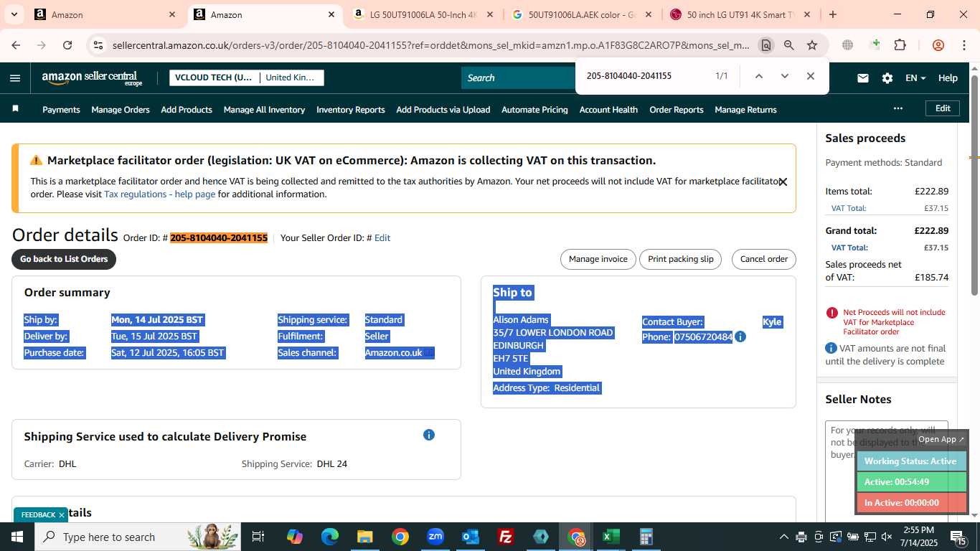Screen dimensions: 980x551
Task: Click the browser reload button
Action: pos(67,45)
